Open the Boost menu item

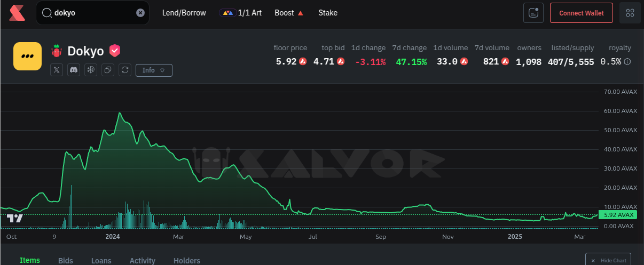[x=289, y=13]
